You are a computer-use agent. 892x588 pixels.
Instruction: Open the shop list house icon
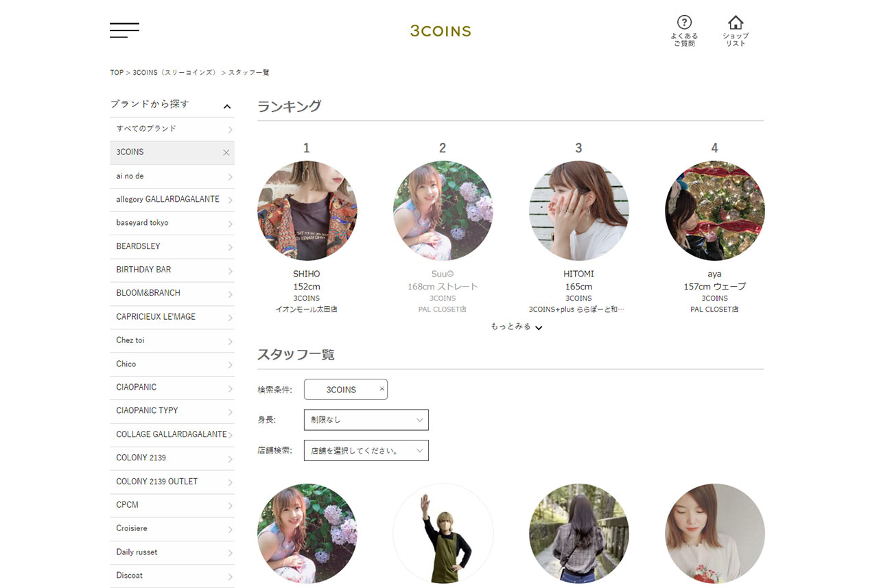point(736,23)
